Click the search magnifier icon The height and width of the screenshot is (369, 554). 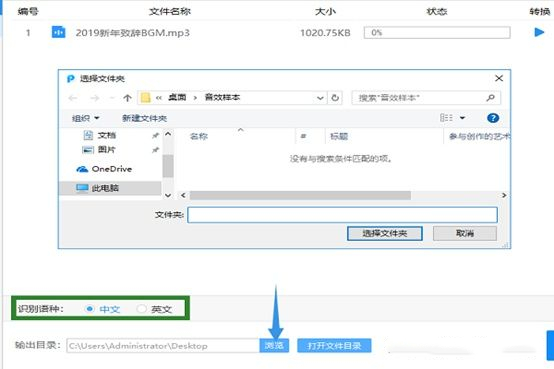click(490, 98)
